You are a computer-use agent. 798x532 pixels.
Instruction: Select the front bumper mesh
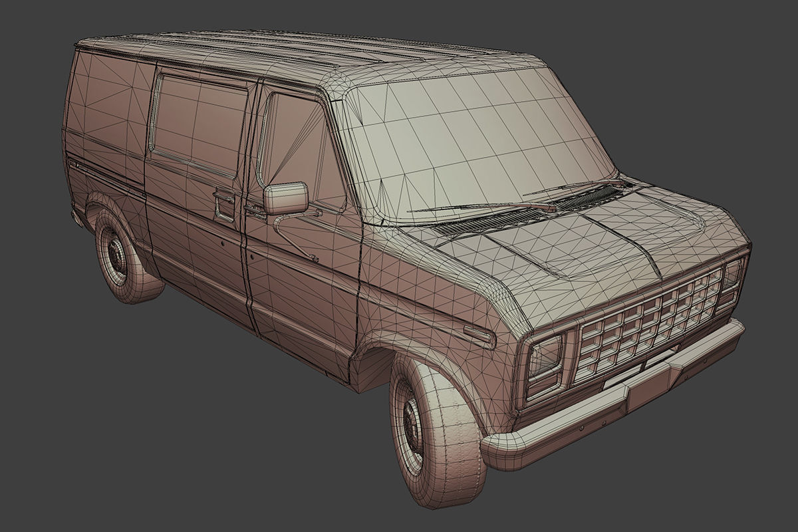(x=612, y=398)
